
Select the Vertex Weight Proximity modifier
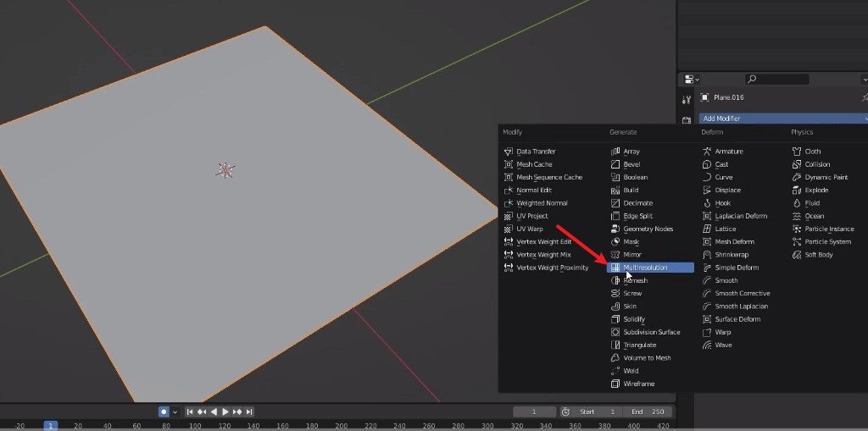click(x=547, y=268)
